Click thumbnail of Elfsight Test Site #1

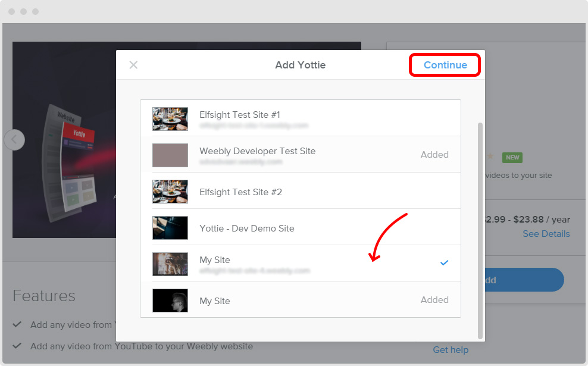[170, 119]
